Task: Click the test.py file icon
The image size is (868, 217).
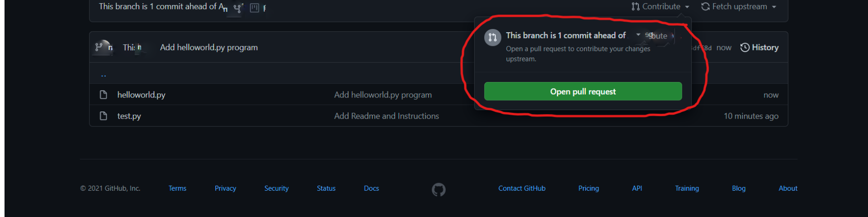Action: click(104, 116)
